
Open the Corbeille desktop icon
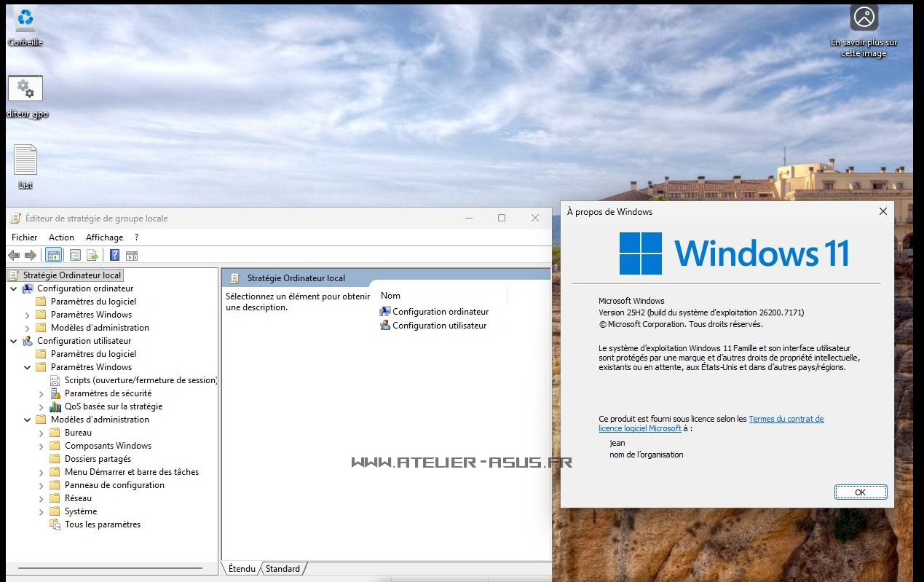pos(25,20)
